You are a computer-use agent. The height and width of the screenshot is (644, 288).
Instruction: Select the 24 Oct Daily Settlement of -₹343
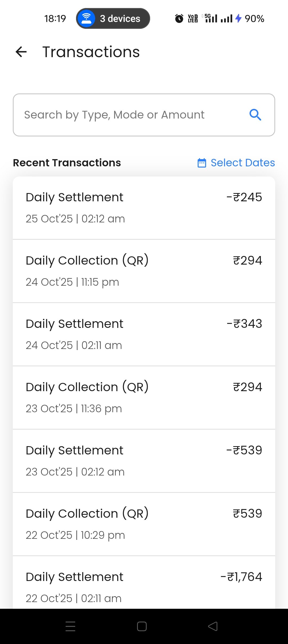(x=144, y=334)
